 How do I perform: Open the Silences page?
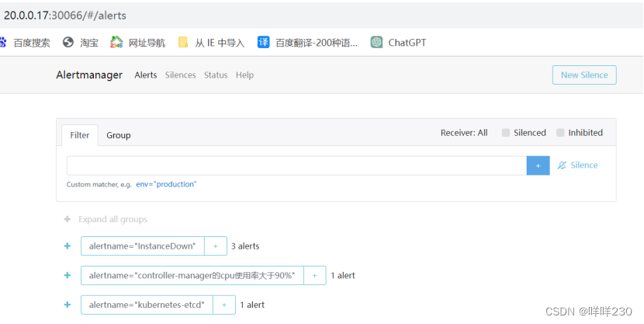[180, 75]
